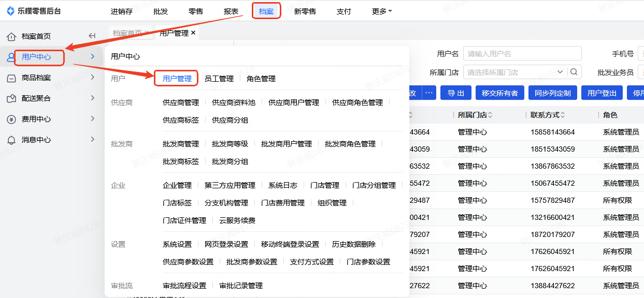Open the 新零售 top menu
This screenshot has height=298, width=644.
[x=305, y=11]
